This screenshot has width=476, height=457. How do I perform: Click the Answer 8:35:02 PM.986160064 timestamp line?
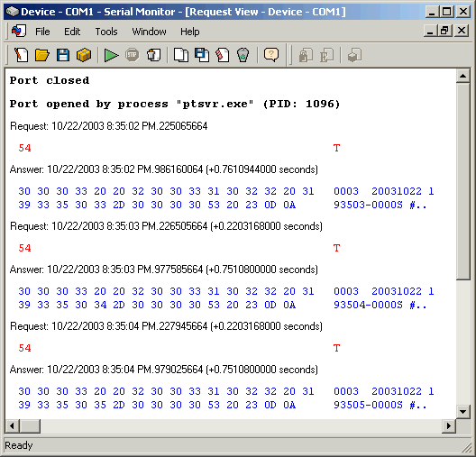pos(164,169)
